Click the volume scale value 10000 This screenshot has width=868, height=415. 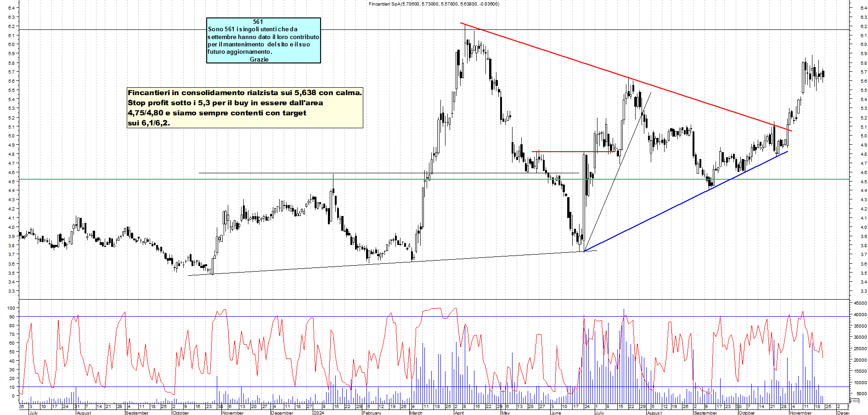point(860,383)
